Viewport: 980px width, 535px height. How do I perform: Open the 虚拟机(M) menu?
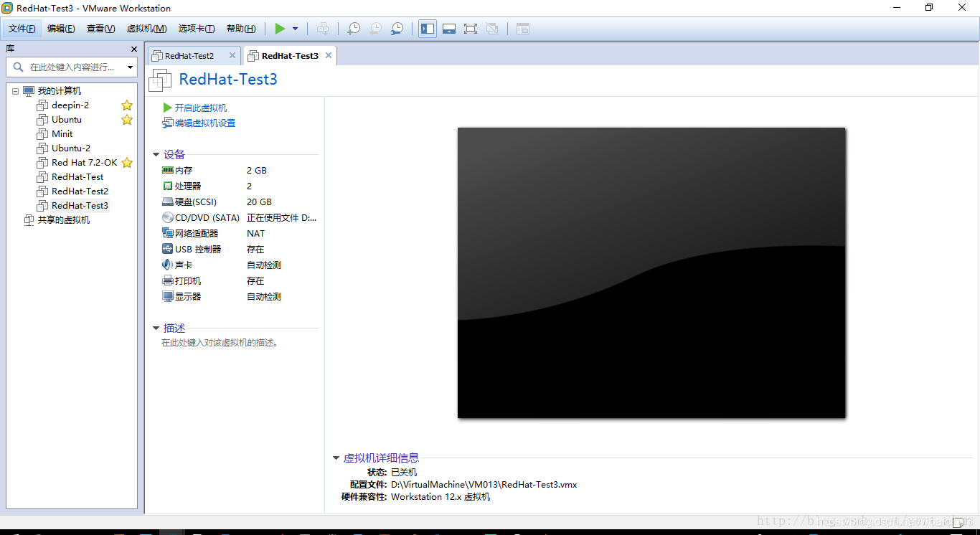pos(146,29)
